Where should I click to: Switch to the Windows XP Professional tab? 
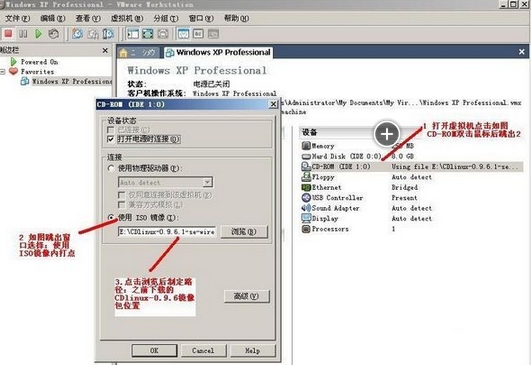218,52
